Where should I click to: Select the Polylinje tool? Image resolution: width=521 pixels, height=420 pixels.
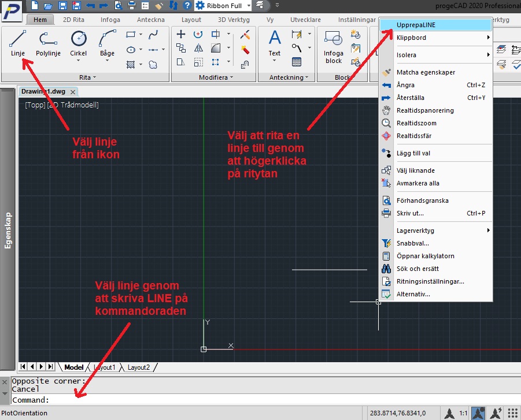pos(48,43)
